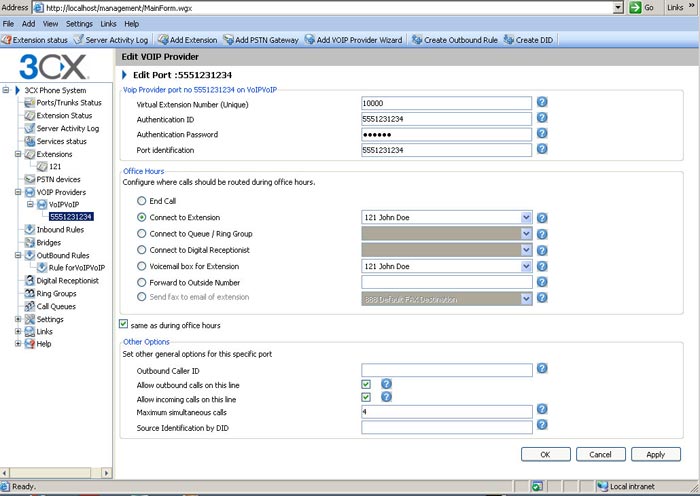Click Virtual Extension Number field
This screenshot has width=700, height=496.
click(446, 103)
